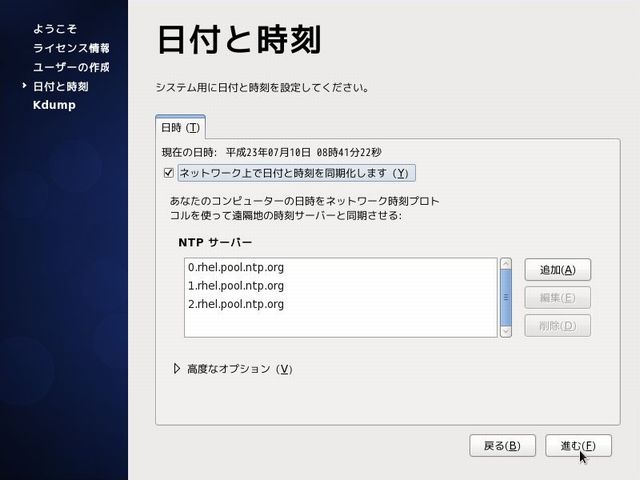Screen dimensions: 640x480
Task: Click the NTP list scrollbar down arrow
Action: [506, 331]
